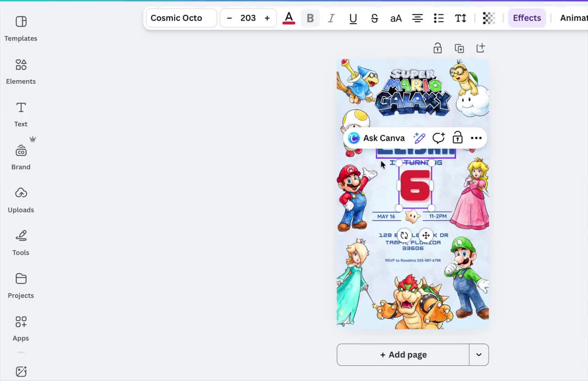Click the strikethrough formatting icon

click(374, 18)
